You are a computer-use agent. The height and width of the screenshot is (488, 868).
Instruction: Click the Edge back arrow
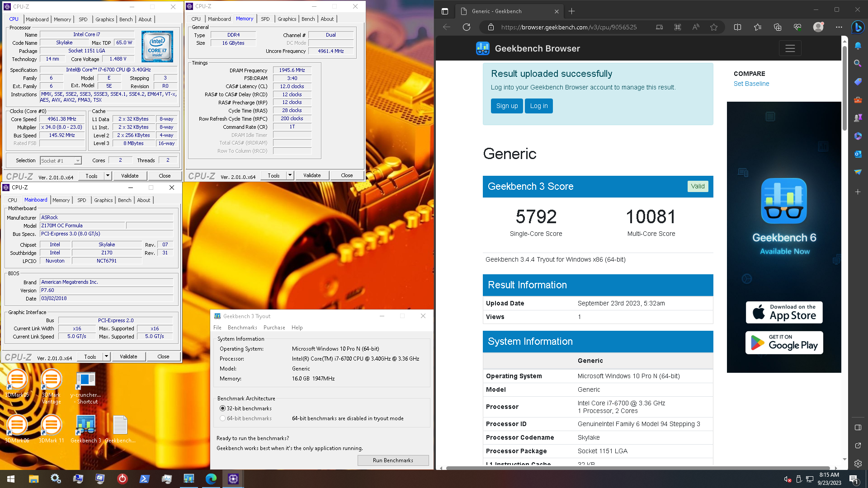coord(447,27)
